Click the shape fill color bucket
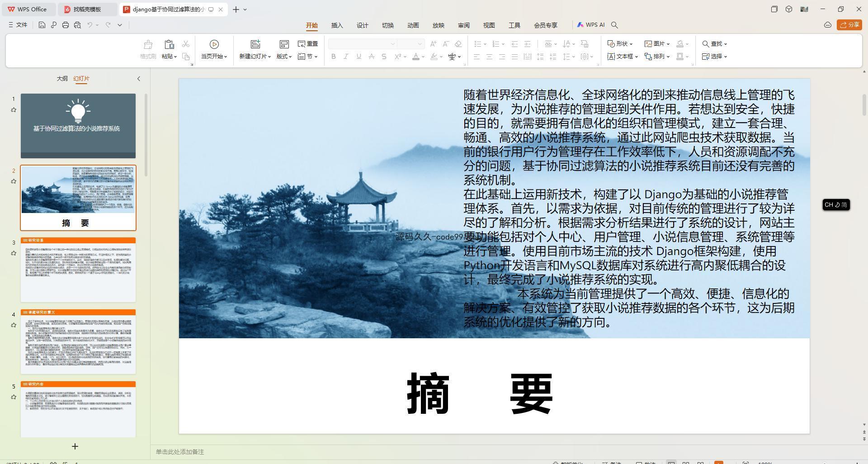The width and height of the screenshot is (868, 464). click(680, 44)
